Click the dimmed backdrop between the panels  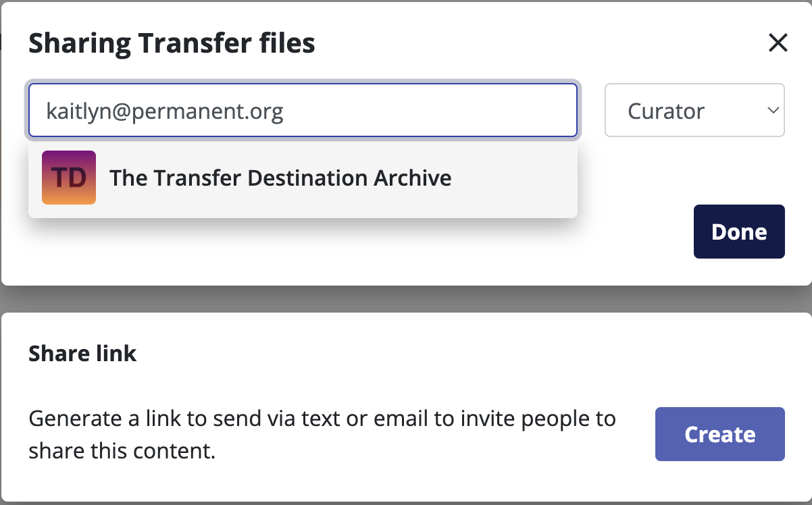tap(405, 298)
